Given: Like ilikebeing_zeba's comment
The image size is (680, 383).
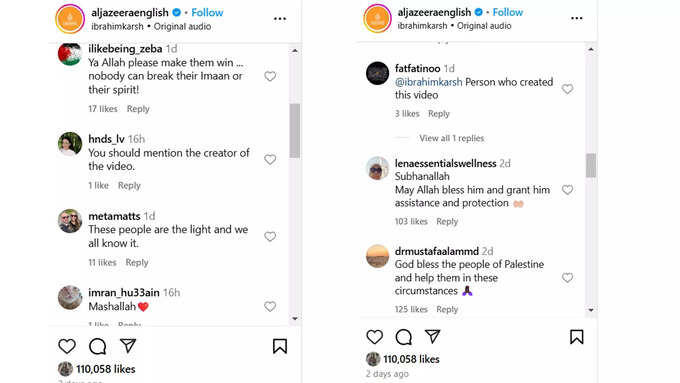Looking at the screenshot, I should point(270,76).
